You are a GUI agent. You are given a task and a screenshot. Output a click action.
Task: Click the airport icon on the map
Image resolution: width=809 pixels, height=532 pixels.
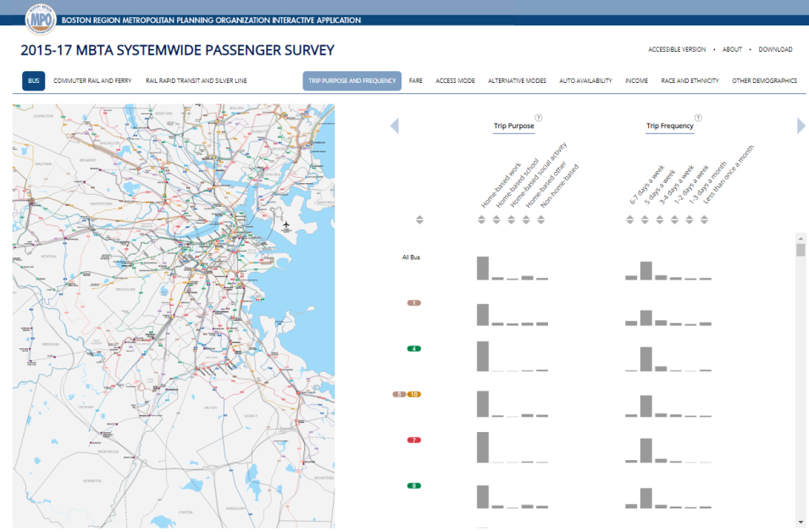tap(287, 225)
